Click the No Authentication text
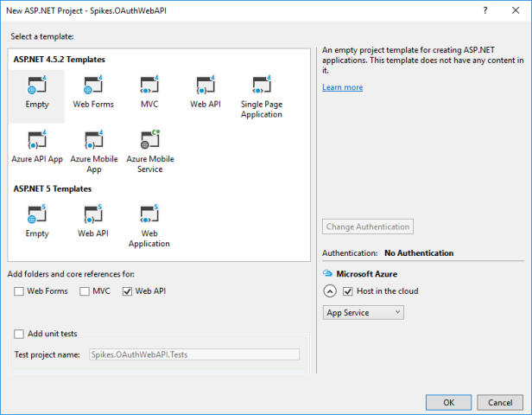 pyautogui.click(x=419, y=253)
